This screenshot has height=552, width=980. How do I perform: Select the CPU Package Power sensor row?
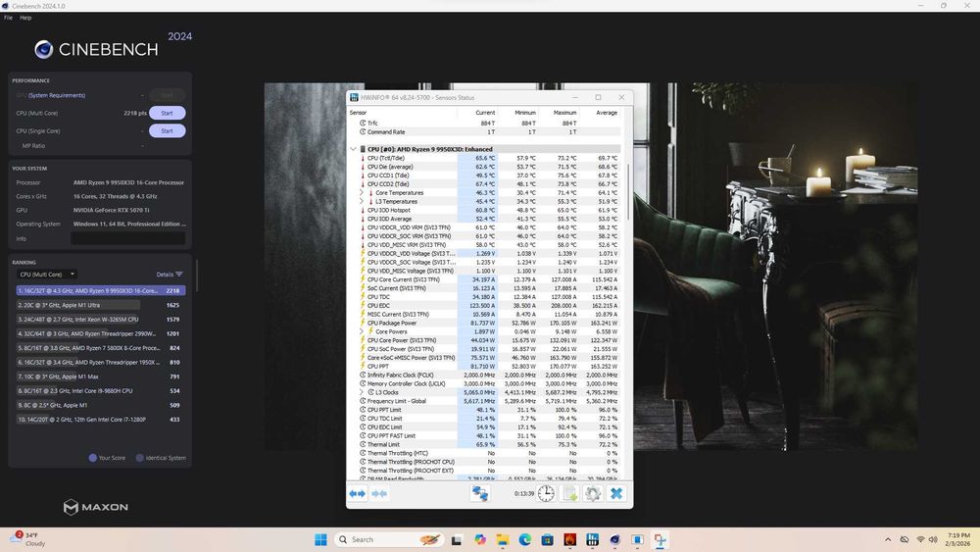(x=485, y=323)
